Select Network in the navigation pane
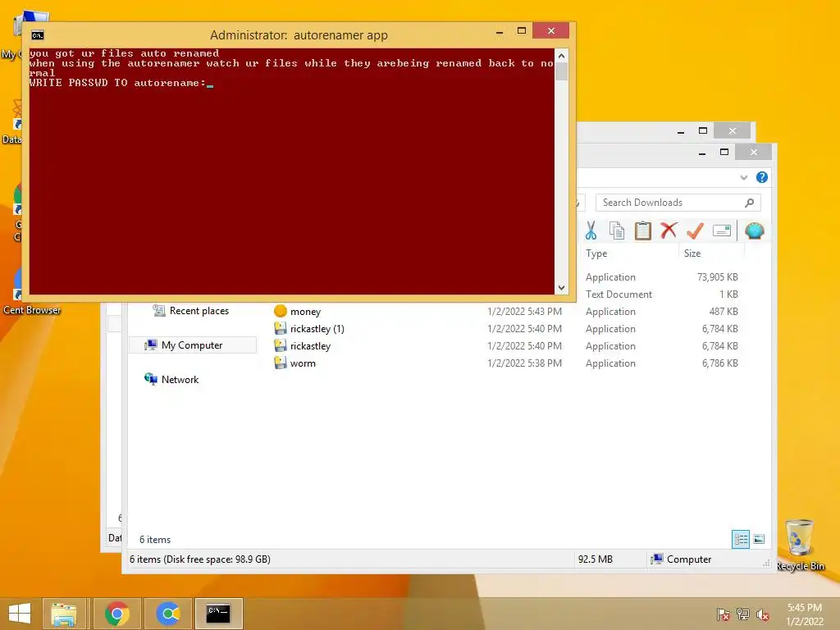 tap(180, 379)
